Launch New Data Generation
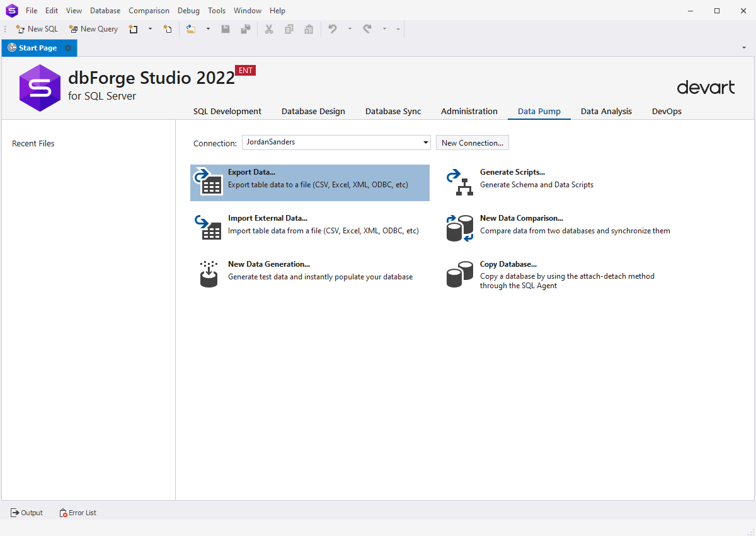This screenshot has width=756, height=536. pyautogui.click(x=269, y=264)
